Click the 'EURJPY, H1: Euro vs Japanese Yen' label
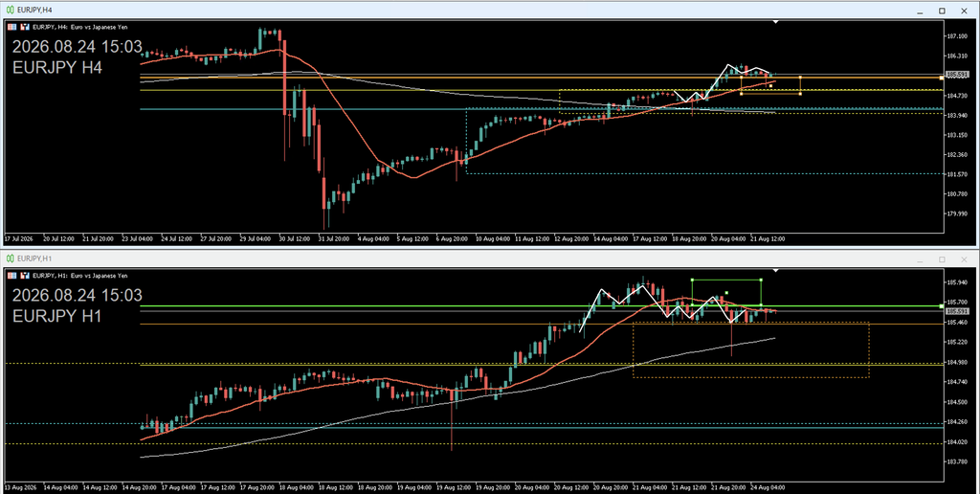Image resolution: width=980 pixels, height=494 pixels. (79, 275)
